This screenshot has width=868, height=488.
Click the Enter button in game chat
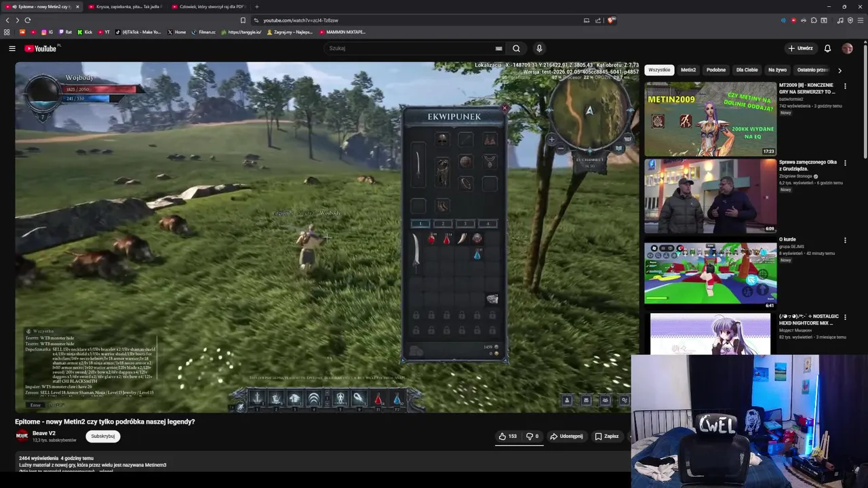[x=35, y=405]
